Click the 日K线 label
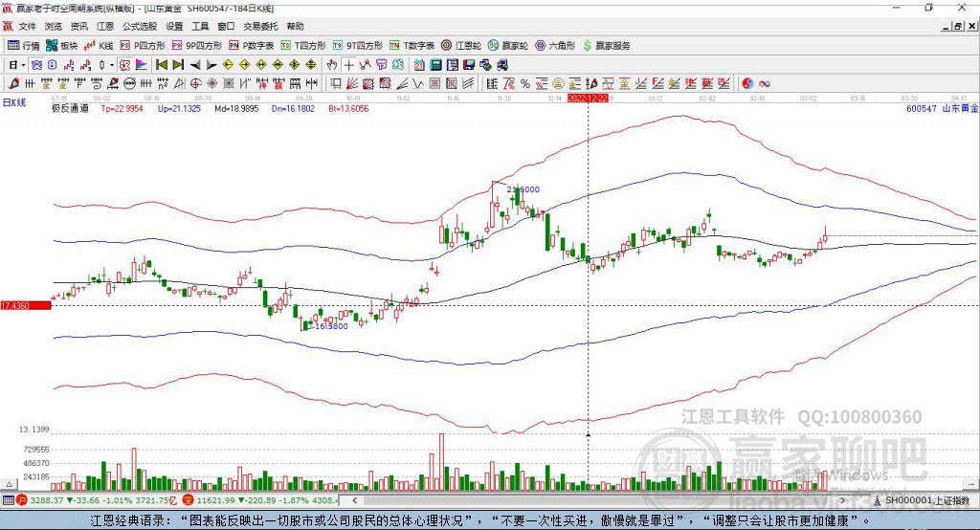The width and height of the screenshot is (980, 530). pyautogui.click(x=13, y=102)
